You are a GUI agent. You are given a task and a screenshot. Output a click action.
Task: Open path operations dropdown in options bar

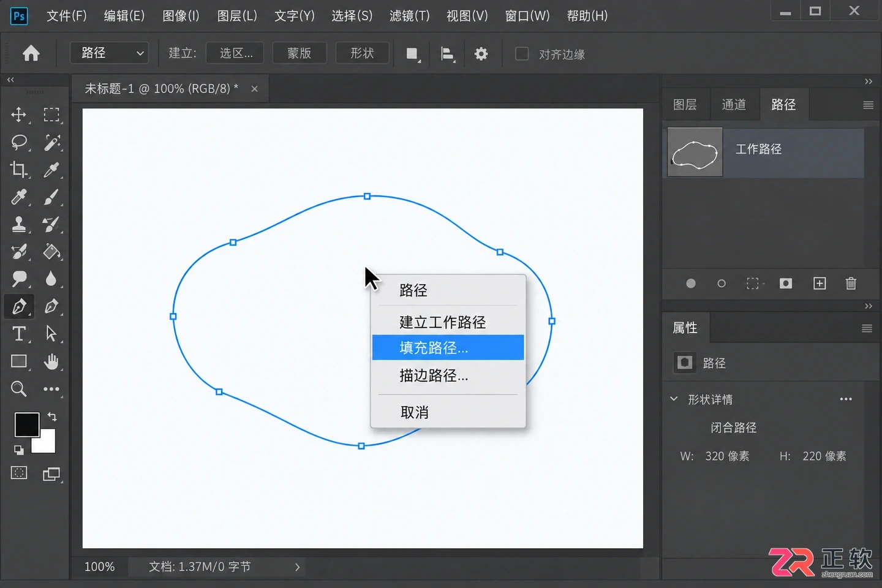coord(413,54)
